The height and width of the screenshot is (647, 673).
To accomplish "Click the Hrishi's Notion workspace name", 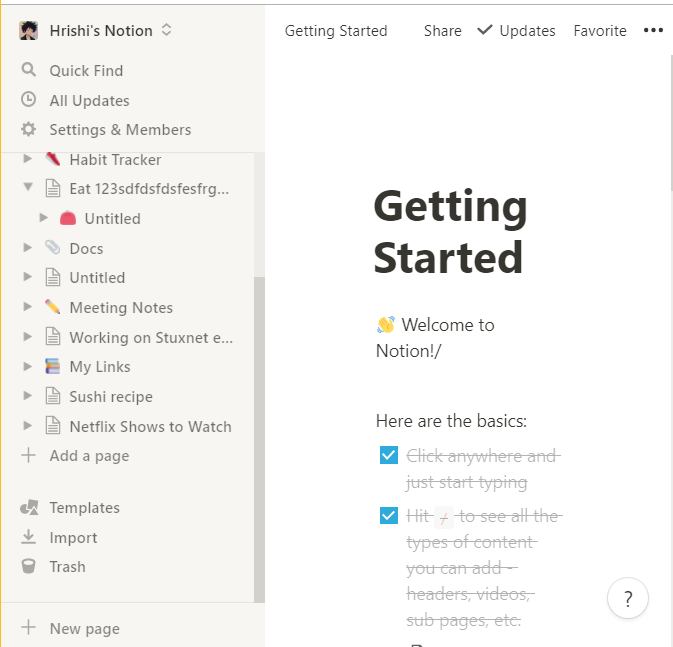I will (101, 30).
